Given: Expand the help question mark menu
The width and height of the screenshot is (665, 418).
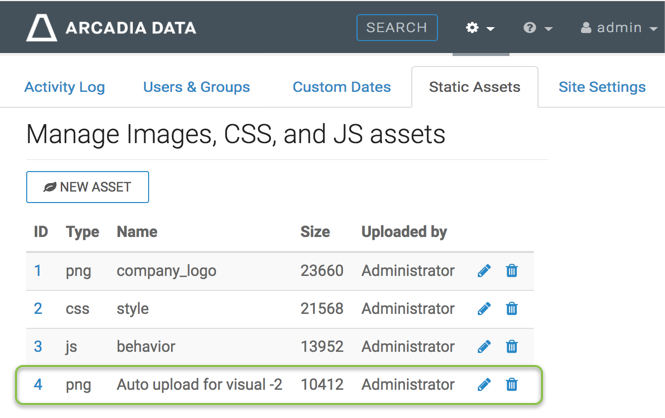Looking at the screenshot, I should click(x=537, y=28).
